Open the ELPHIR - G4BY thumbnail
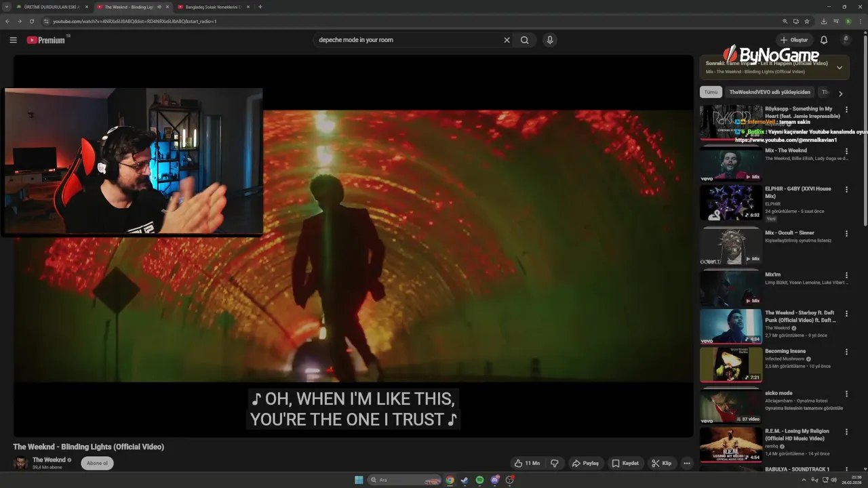 click(731, 203)
